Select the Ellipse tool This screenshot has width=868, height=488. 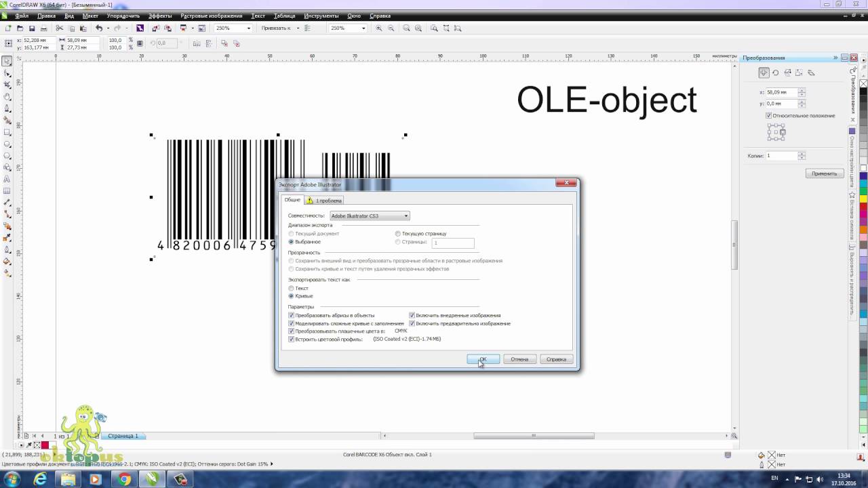[x=7, y=144]
